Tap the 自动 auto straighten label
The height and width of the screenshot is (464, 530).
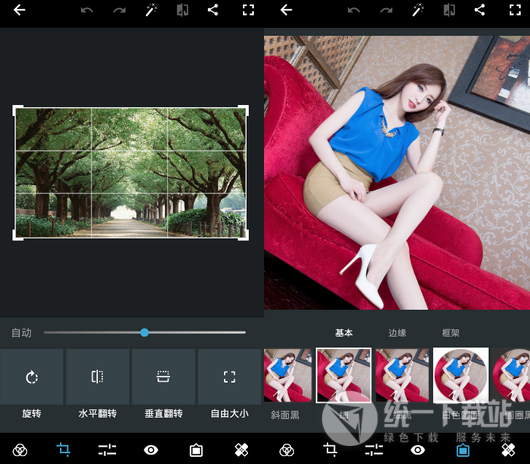click(21, 333)
